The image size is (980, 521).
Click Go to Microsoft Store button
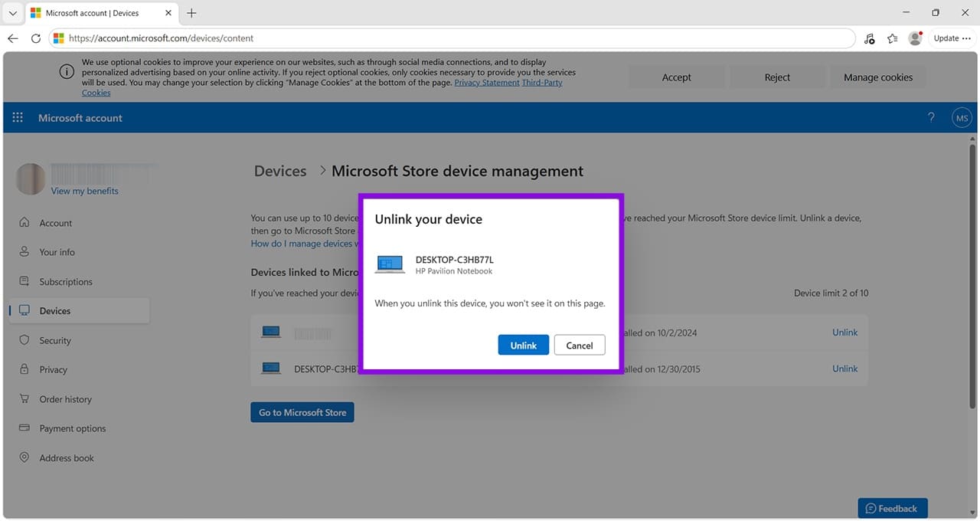point(302,412)
